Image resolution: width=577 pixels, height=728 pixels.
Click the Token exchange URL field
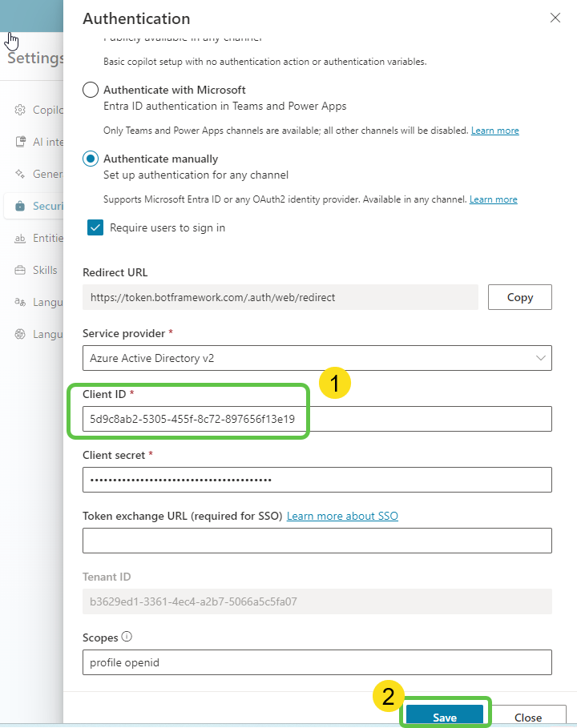click(x=317, y=541)
